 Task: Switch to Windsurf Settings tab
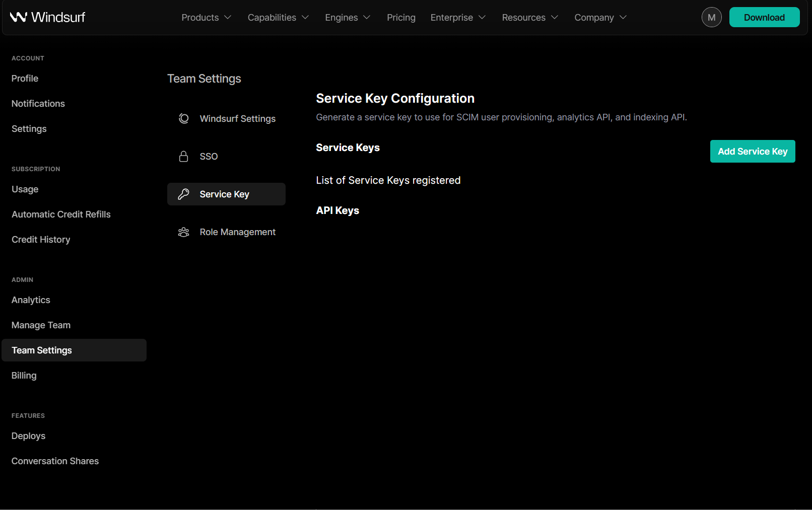[226, 118]
